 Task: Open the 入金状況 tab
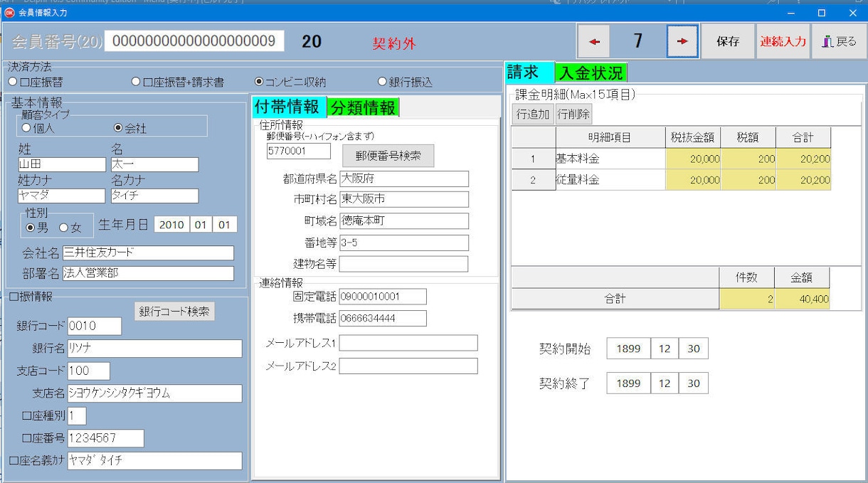591,72
